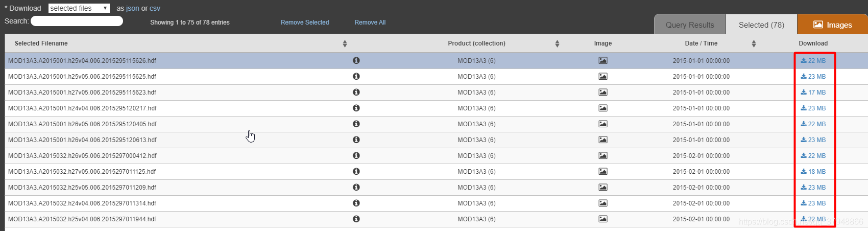Download the 17 MB h27v05 file
The width and height of the screenshot is (868, 231).
click(813, 93)
